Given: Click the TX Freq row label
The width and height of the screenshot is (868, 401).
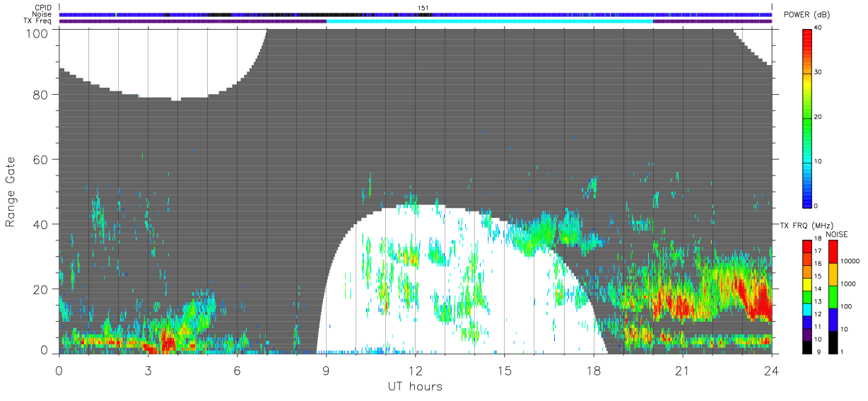Looking at the screenshot, I should (x=37, y=21).
